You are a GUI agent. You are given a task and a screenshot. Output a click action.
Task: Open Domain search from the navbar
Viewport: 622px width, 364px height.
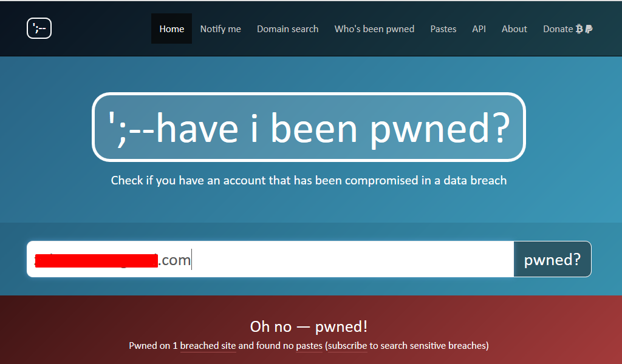287,29
